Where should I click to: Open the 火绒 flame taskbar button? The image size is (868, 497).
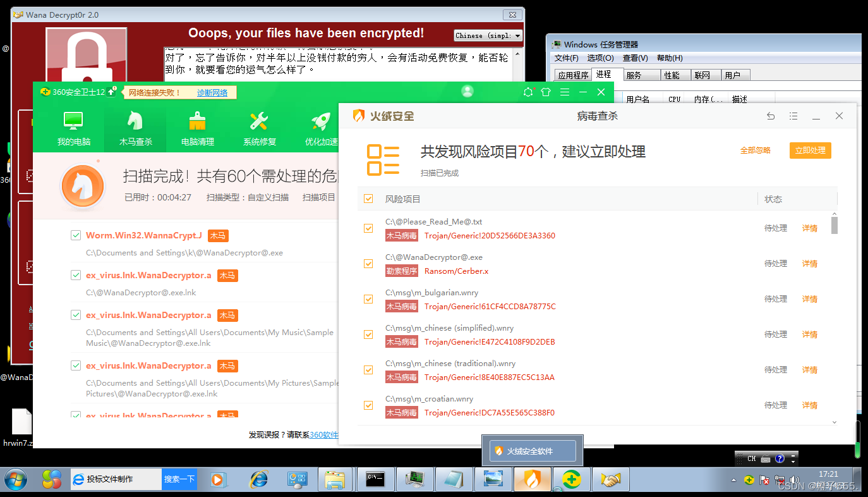tap(533, 480)
